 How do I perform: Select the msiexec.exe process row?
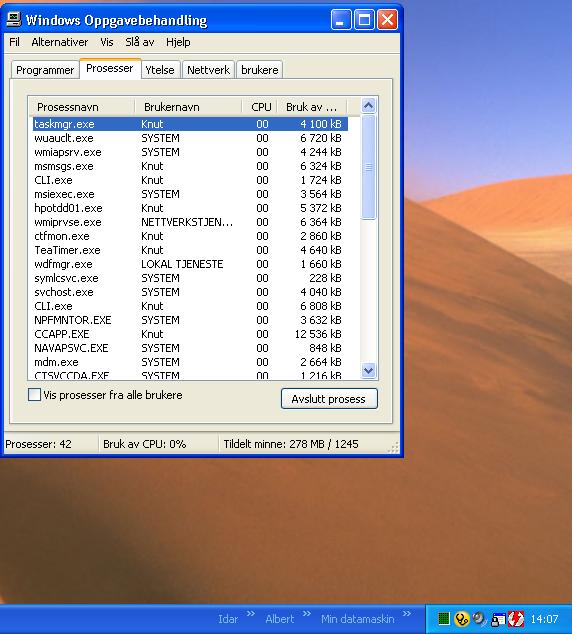(x=190, y=194)
